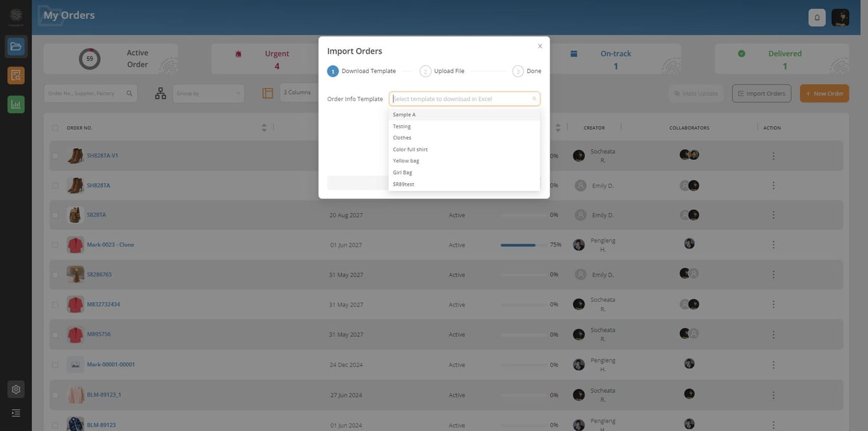Select SR89test template option
The height and width of the screenshot is (431, 868).
click(x=465, y=184)
